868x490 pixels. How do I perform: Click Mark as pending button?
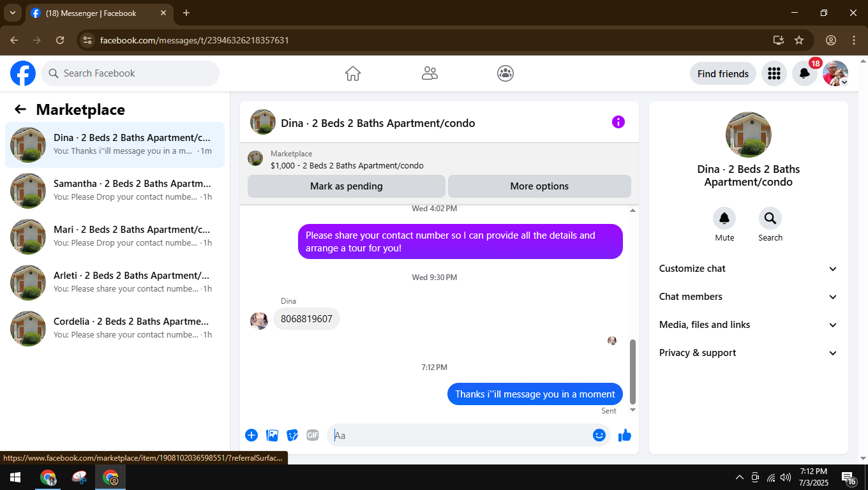[x=347, y=186]
